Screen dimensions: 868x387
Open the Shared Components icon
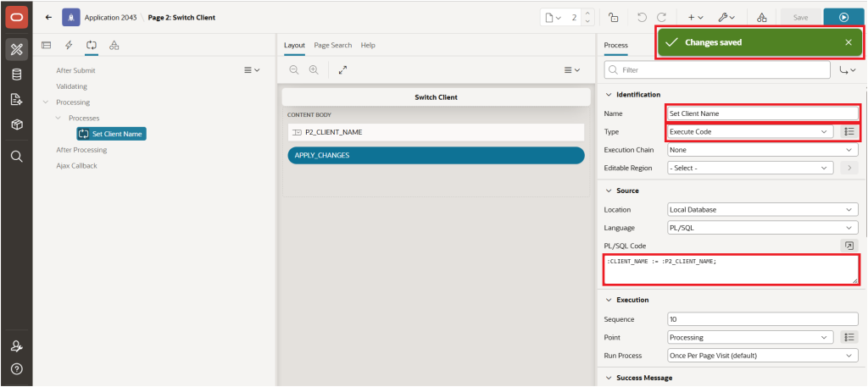click(x=762, y=18)
